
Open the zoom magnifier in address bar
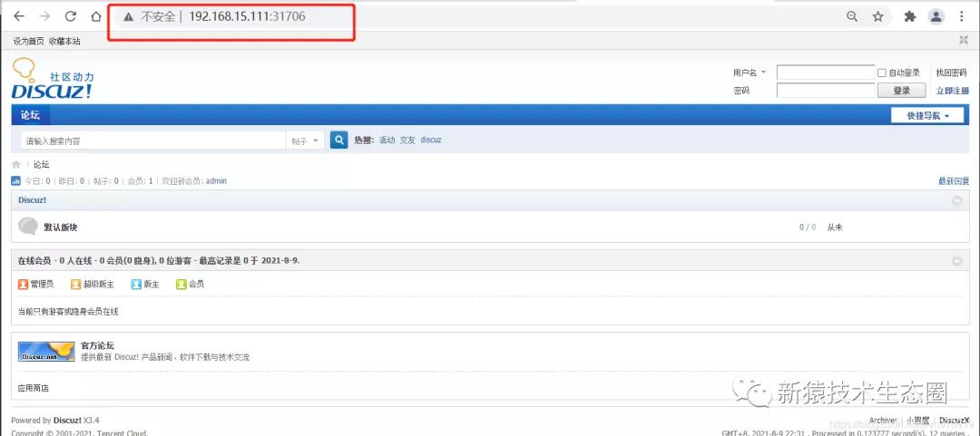pos(852,17)
